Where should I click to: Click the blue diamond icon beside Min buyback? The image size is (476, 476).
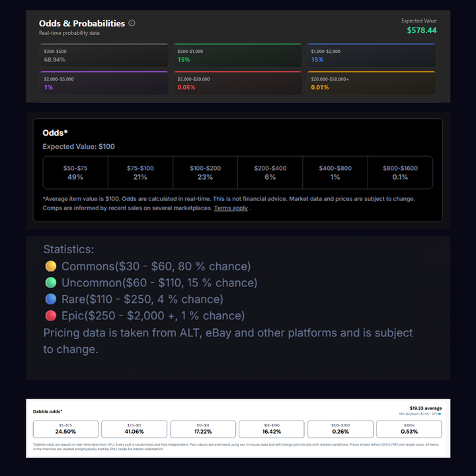pyautogui.click(x=440, y=414)
